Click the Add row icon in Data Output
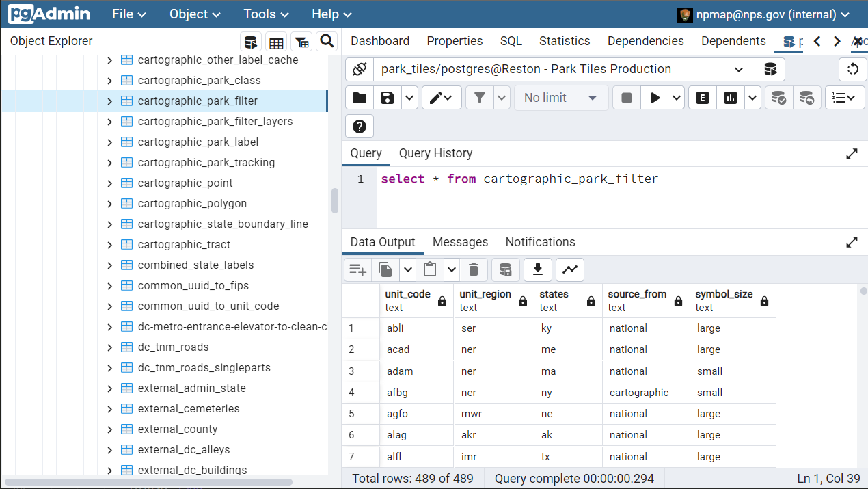Screen dimensions: 868x489 coord(357,269)
